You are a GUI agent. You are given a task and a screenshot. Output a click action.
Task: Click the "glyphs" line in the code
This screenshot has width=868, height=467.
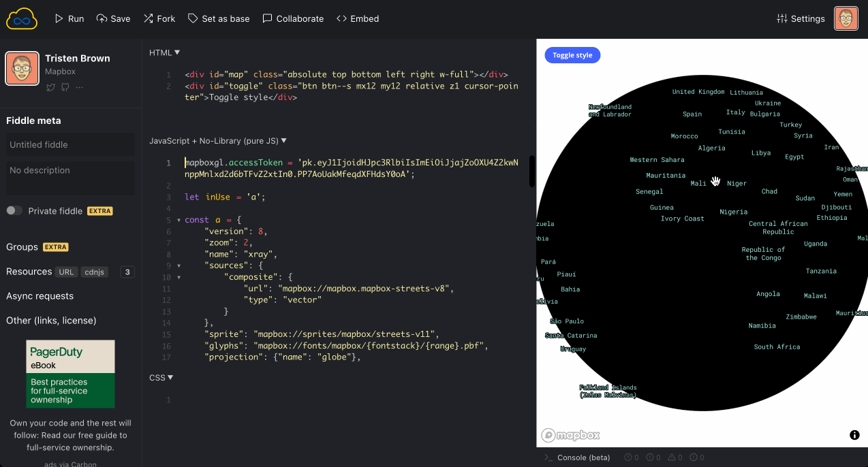click(x=346, y=346)
